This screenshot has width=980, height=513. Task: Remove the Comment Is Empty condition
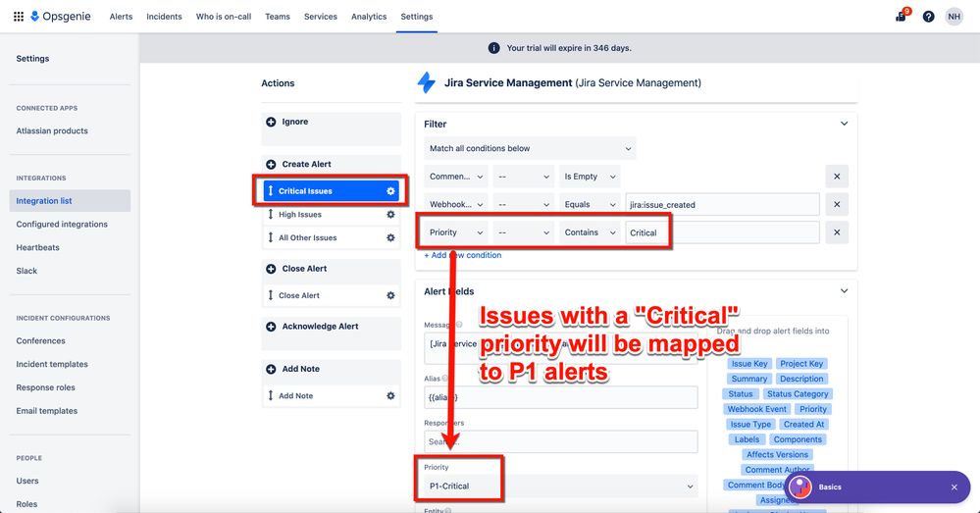tap(837, 177)
